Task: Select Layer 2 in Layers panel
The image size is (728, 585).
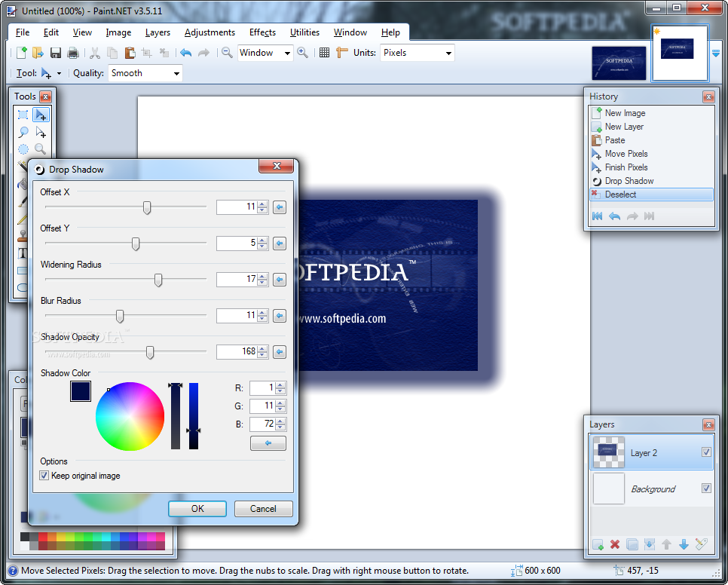Action: click(x=651, y=452)
